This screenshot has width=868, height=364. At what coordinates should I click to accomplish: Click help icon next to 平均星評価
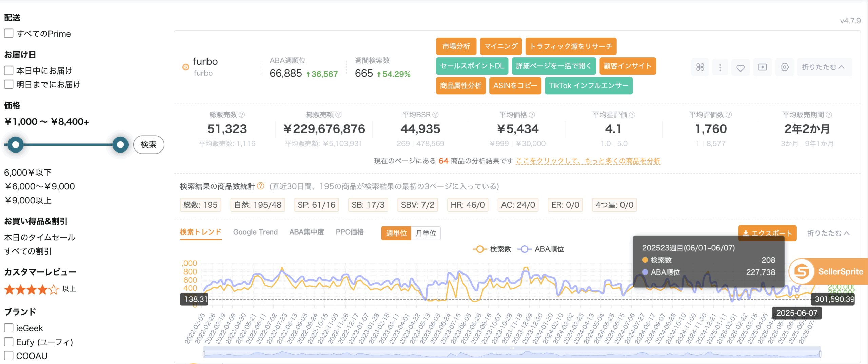pos(632,115)
